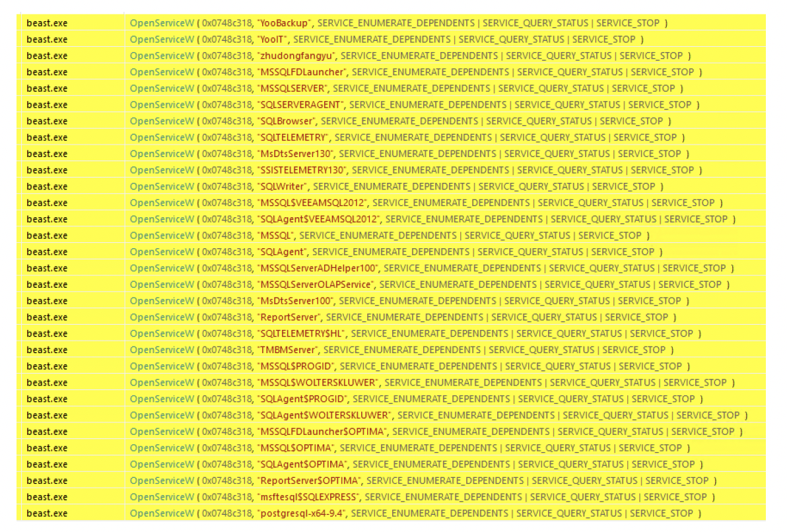This screenshot has height=532, width=787.
Task: Select OpenServiceW in the ReportServer$OPTIMA row
Action: pos(162,481)
